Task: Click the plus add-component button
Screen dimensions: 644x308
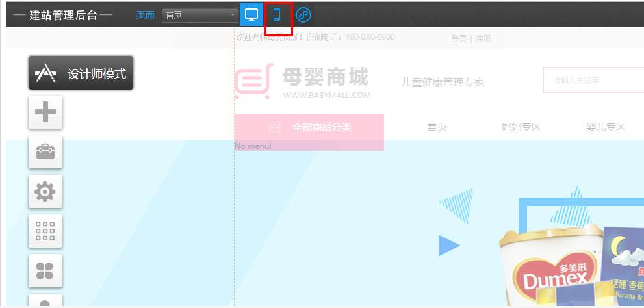Action: tap(45, 112)
